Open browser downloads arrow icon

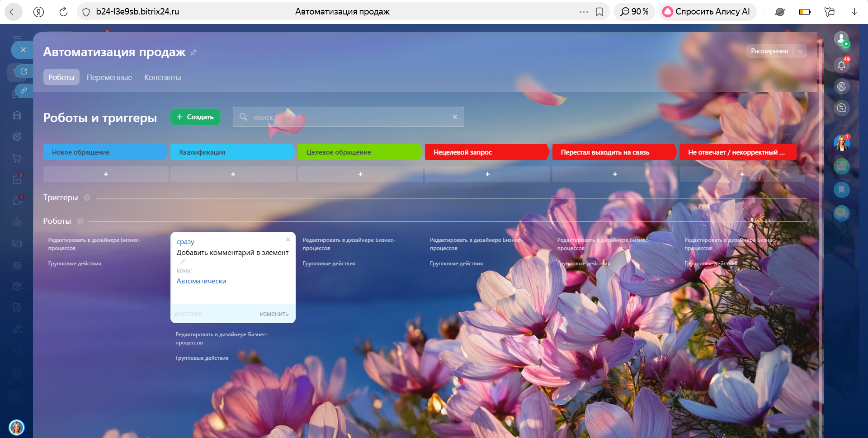(x=854, y=12)
